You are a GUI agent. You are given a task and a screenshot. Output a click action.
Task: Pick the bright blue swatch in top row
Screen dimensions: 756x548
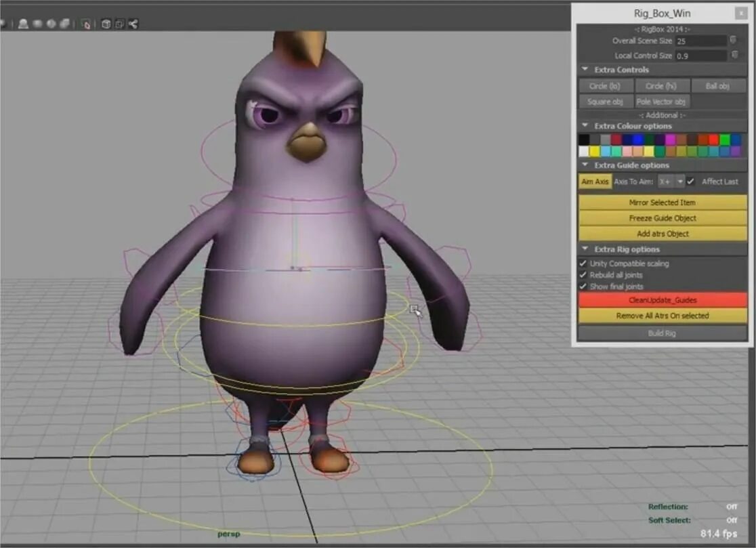click(638, 140)
